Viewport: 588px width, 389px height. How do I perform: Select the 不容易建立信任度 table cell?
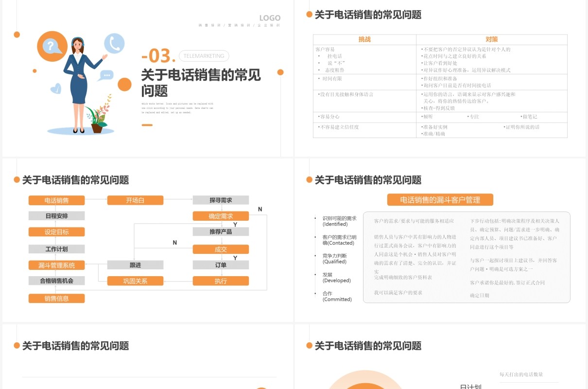[x=364, y=130]
